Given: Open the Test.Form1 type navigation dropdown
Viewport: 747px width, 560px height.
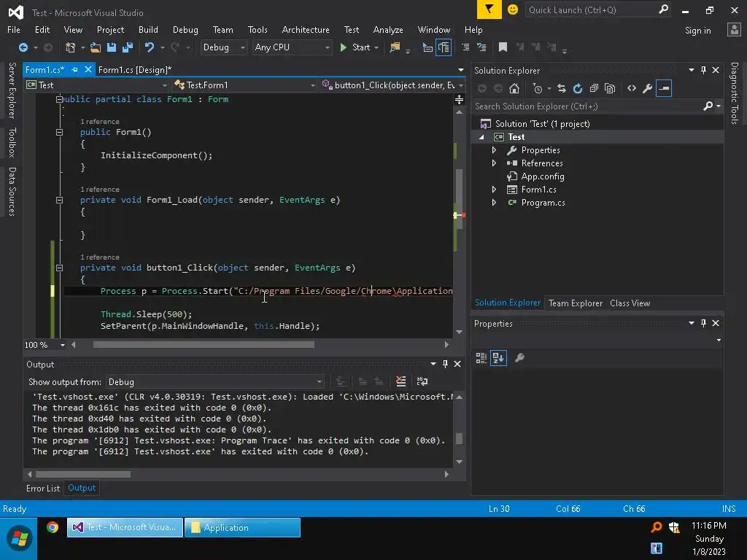Looking at the screenshot, I should tap(244, 85).
